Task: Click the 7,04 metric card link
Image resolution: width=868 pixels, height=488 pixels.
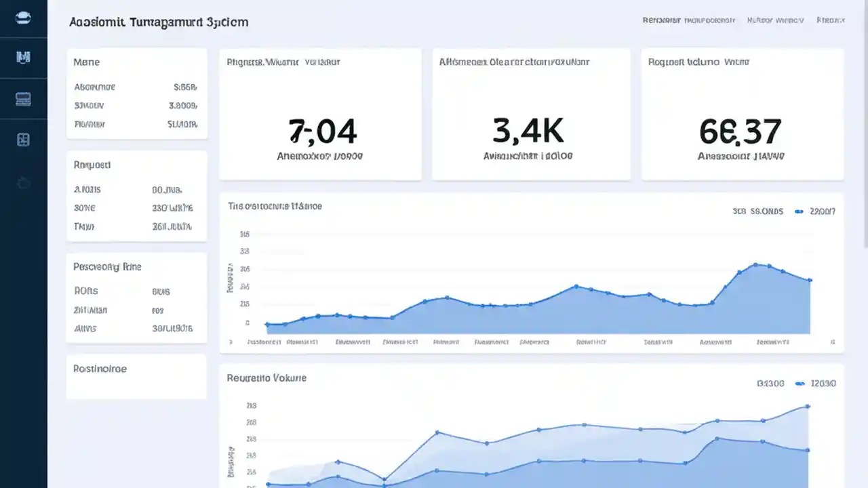Action: (320, 113)
